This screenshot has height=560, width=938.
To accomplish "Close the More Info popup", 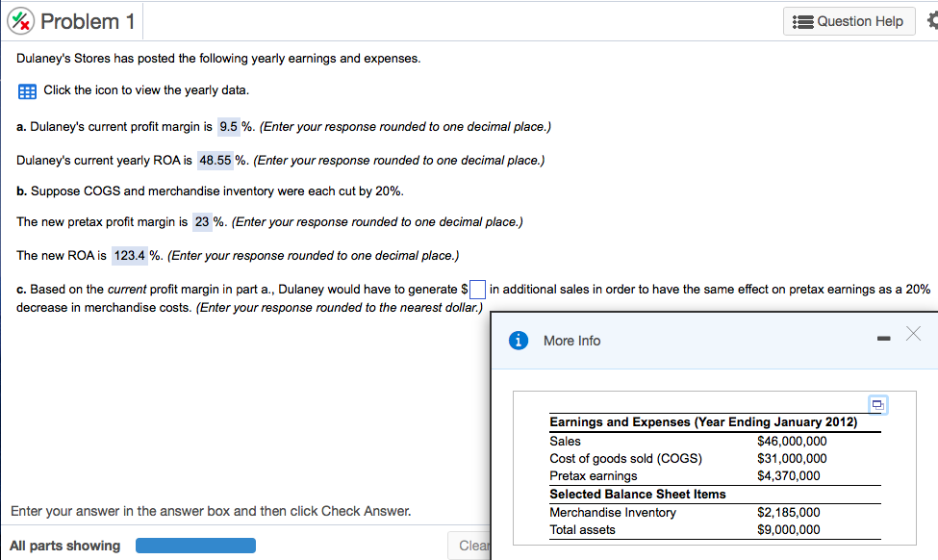I will [914, 334].
